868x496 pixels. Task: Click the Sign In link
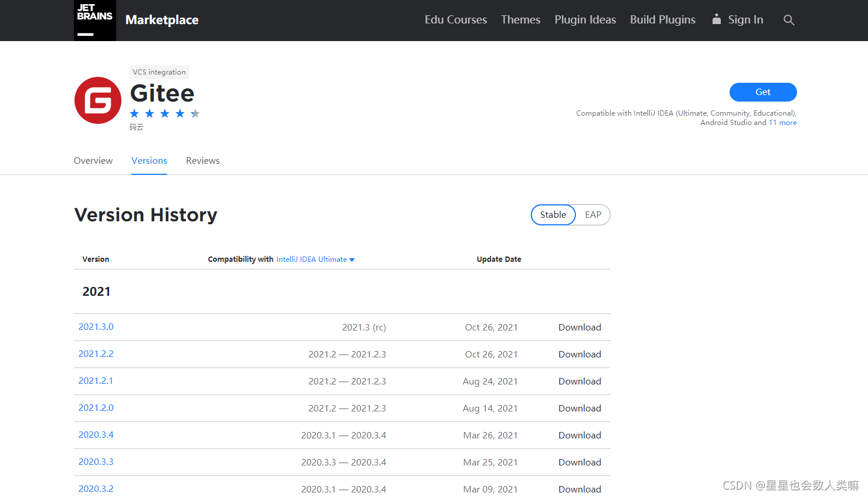pyautogui.click(x=745, y=19)
